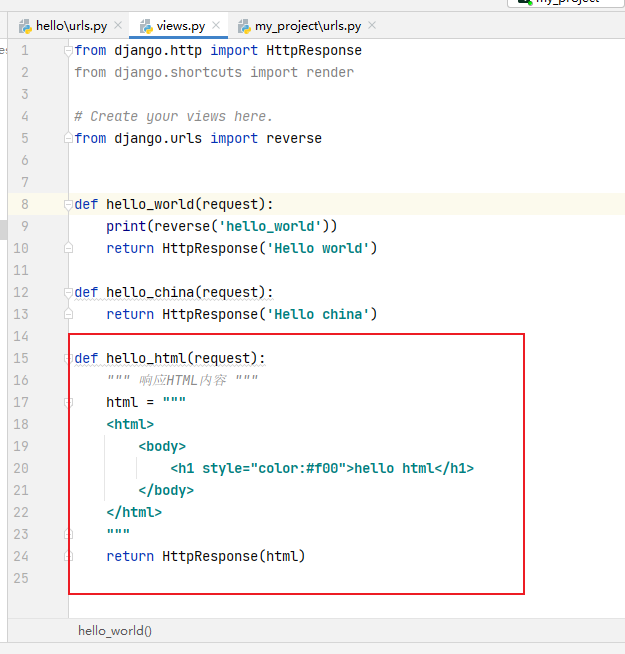Click 'hello_html' function name on line 15

(x=146, y=358)
